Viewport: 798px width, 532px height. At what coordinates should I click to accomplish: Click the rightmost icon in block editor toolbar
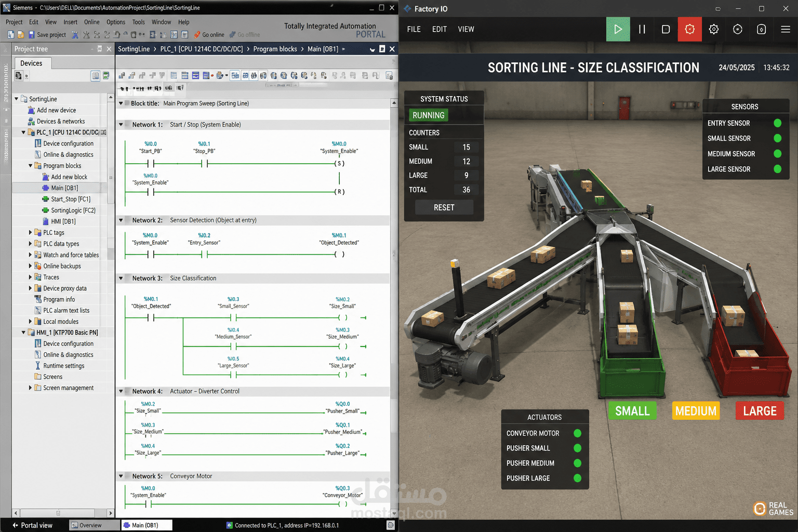pyautogui.click(x=389, y=76)
